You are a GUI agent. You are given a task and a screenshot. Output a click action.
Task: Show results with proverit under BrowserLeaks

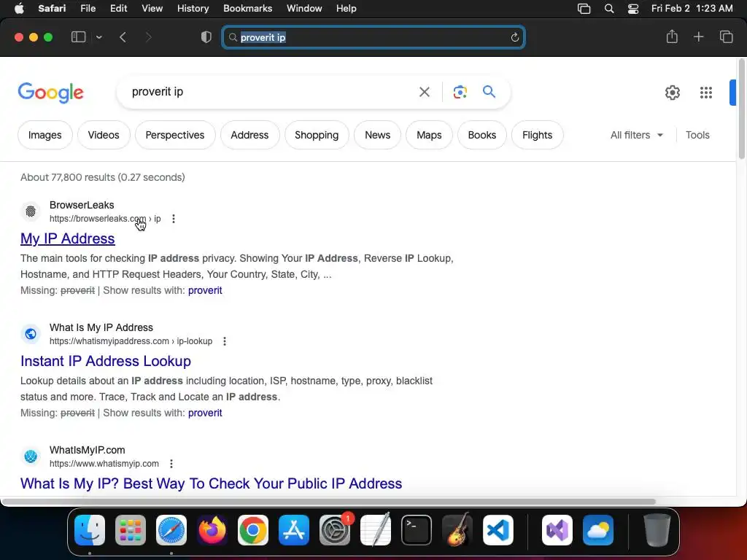205,290
